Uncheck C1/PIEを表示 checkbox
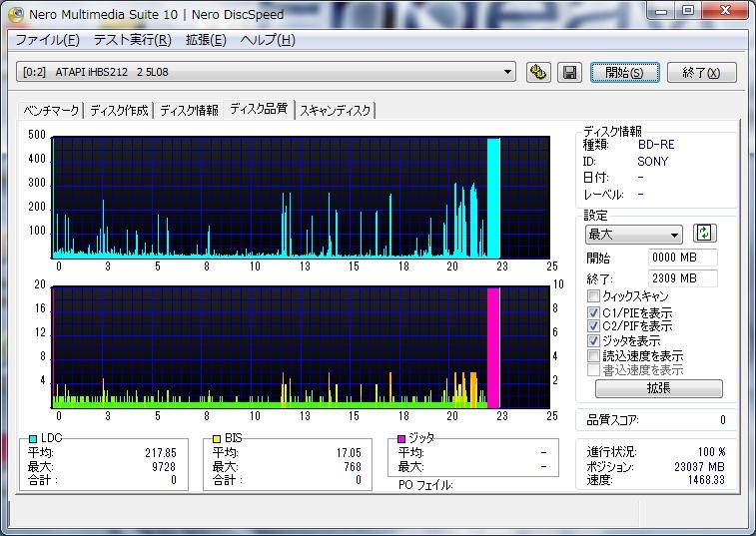756x536 pixels. point(593,312)
